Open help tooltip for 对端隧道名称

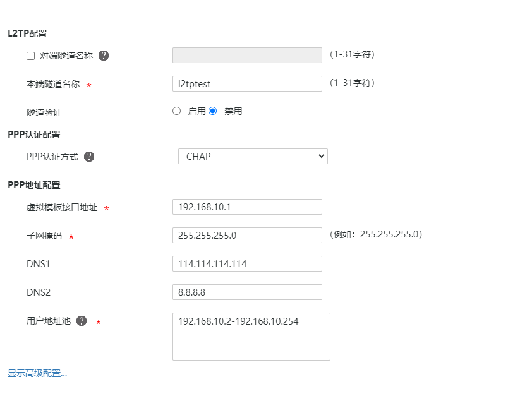click(104, 56)
